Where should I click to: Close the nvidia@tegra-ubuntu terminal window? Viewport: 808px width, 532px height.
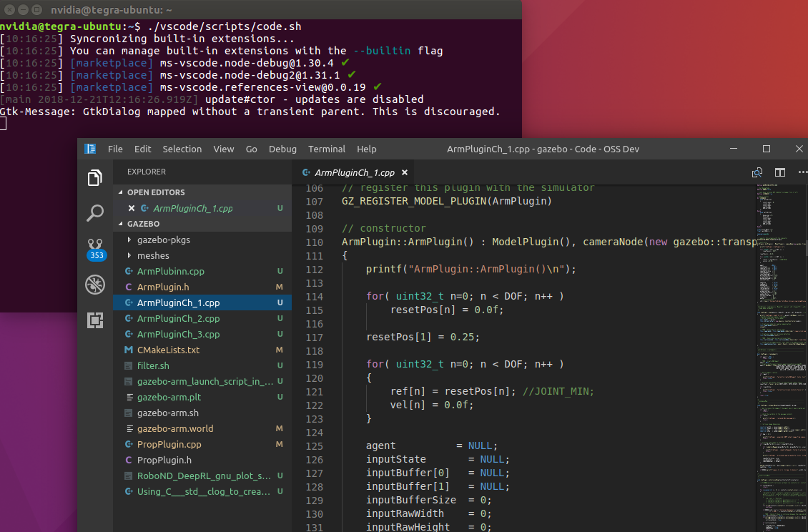point(10,10)
